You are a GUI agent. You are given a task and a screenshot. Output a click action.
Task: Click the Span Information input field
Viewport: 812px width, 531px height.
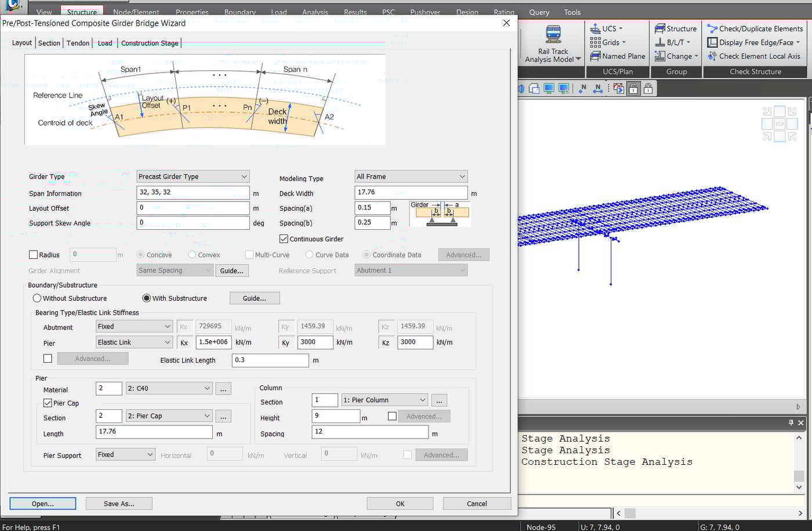pyautogui.click(x=193, y=192)
